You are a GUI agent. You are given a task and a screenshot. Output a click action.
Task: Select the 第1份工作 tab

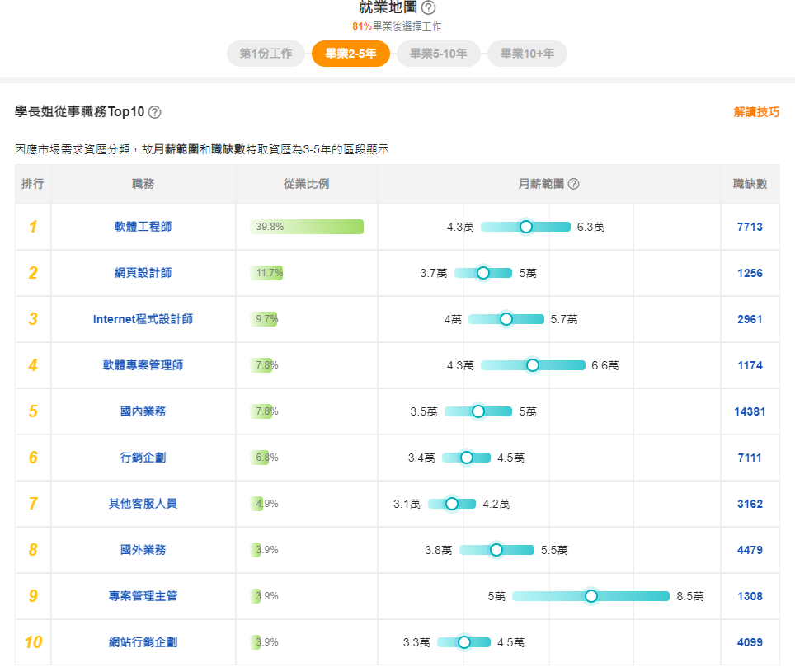(266, 54)
